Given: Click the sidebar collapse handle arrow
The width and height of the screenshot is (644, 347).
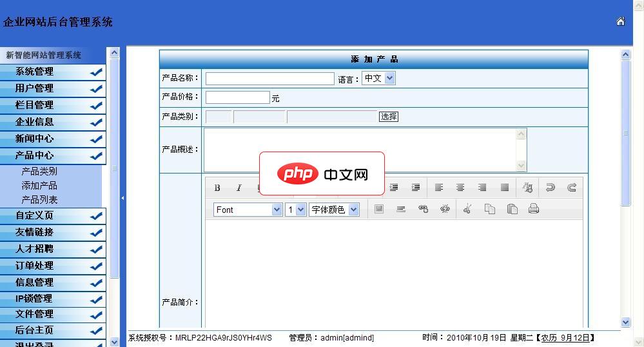Looking at the screenshot, I should (122, 198).
